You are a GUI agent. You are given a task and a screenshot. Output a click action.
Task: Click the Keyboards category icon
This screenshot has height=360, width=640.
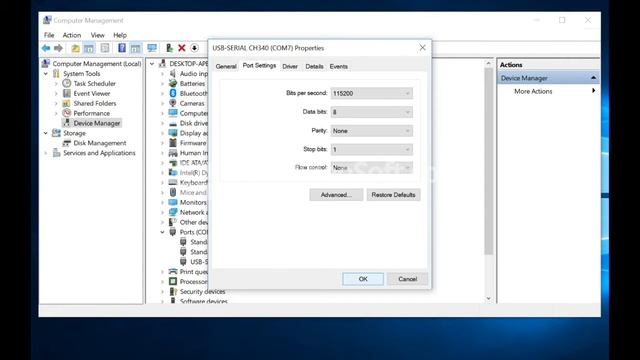pos(173,182)
